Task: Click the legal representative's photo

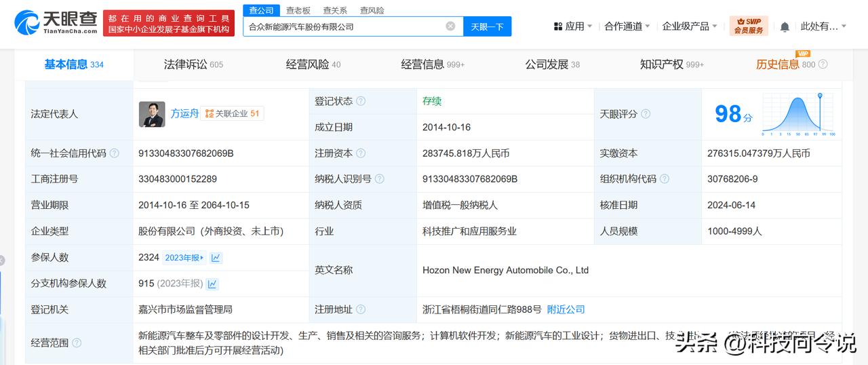Action: [152, 114]
